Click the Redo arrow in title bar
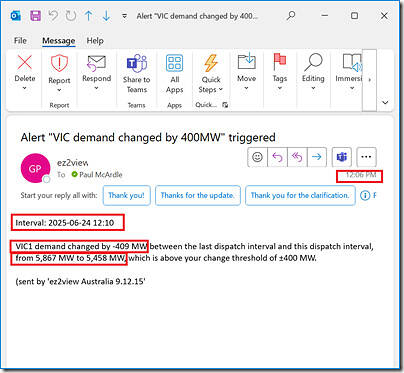Screen dimensions: 404x373 [71, 16]
